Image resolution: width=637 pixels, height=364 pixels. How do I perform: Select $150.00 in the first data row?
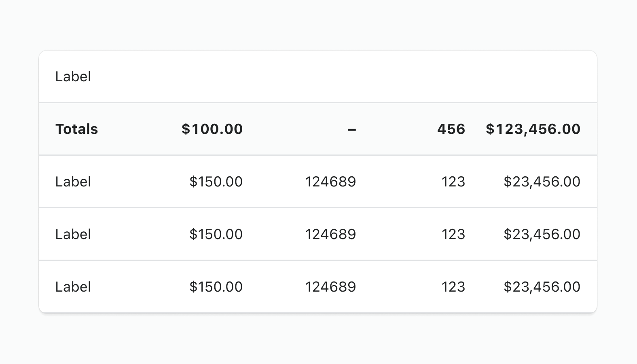pos(216,182)
